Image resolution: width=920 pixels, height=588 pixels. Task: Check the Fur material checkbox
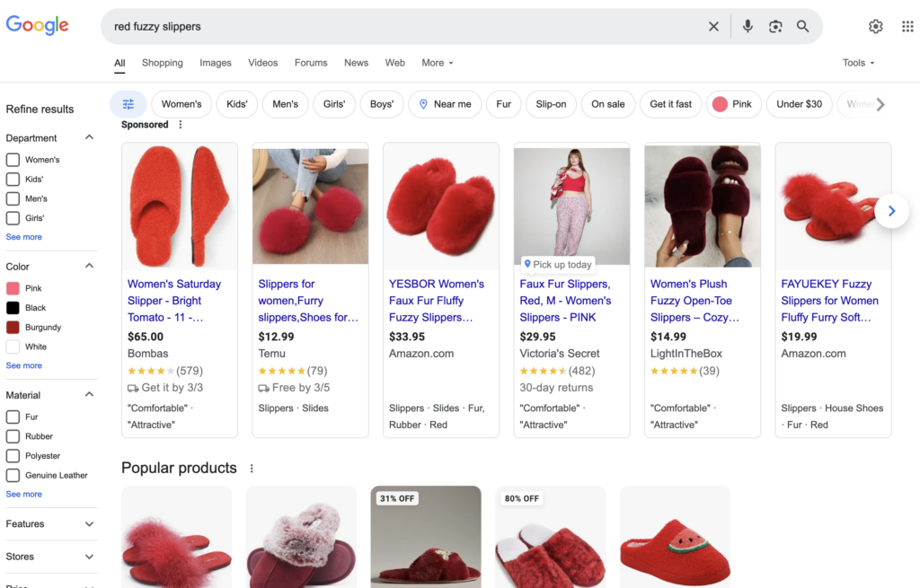[x=13, y=417]
